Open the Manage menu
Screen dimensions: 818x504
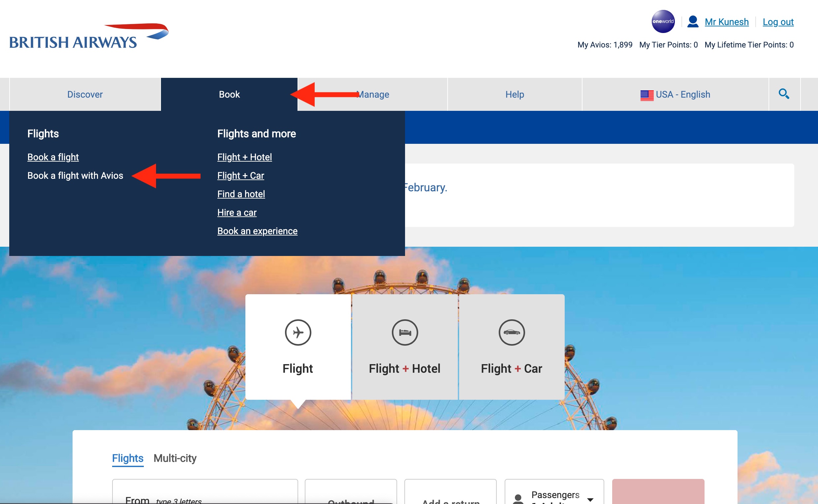(372, 94)
